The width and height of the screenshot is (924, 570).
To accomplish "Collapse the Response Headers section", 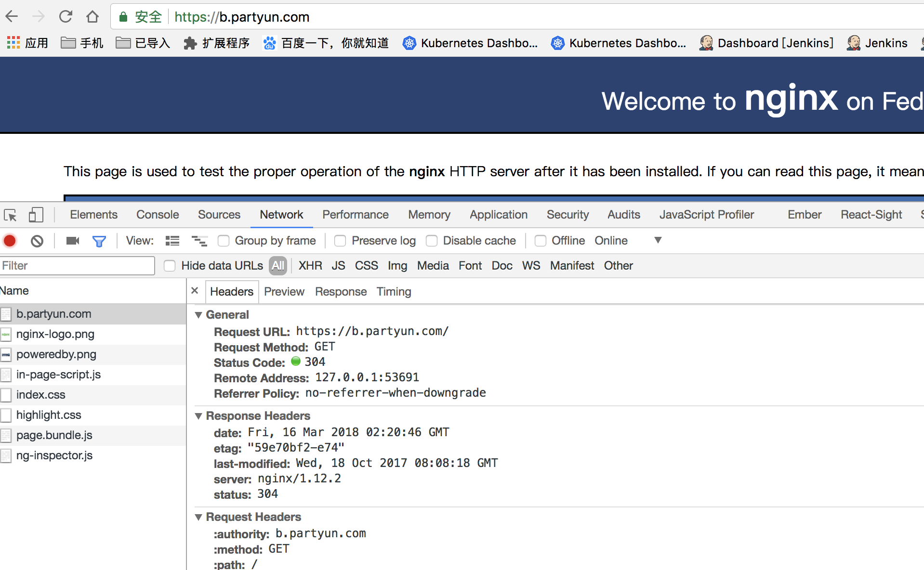I will [x=198, y=416].
